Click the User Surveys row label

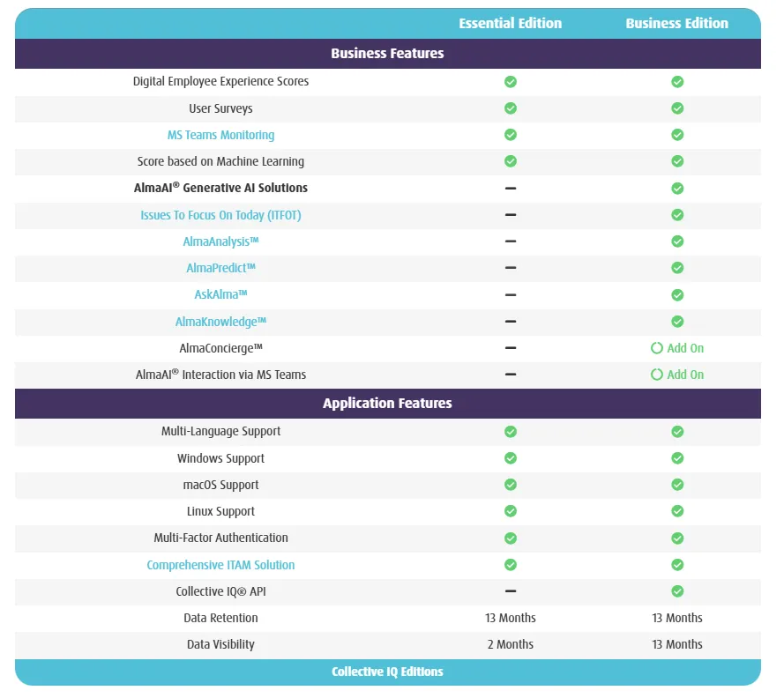click(x=220, y=108)
